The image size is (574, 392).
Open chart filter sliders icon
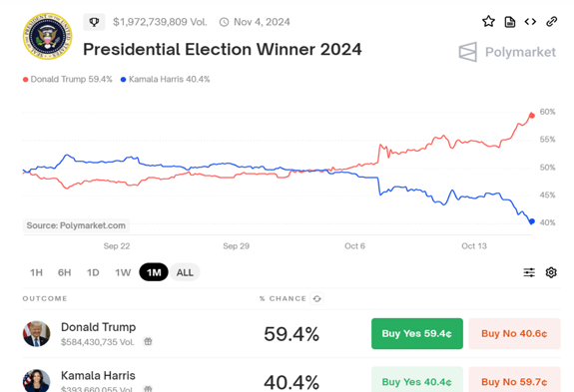coord(529,272)
